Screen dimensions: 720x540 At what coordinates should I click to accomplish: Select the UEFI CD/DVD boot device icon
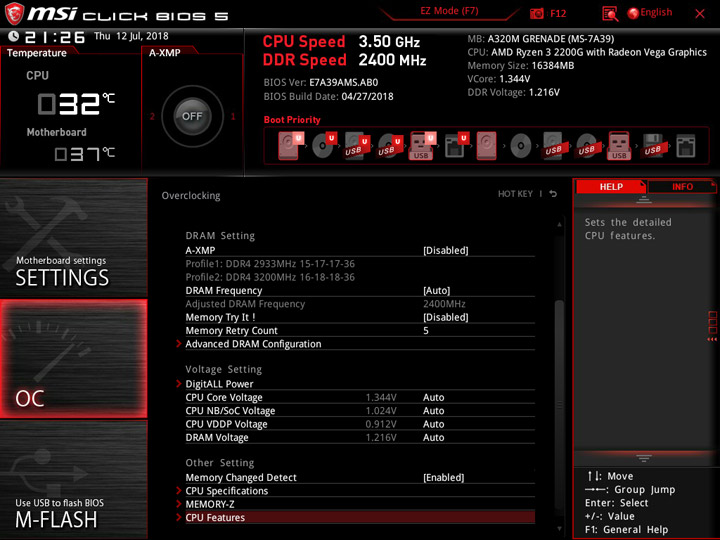(324, 146)
